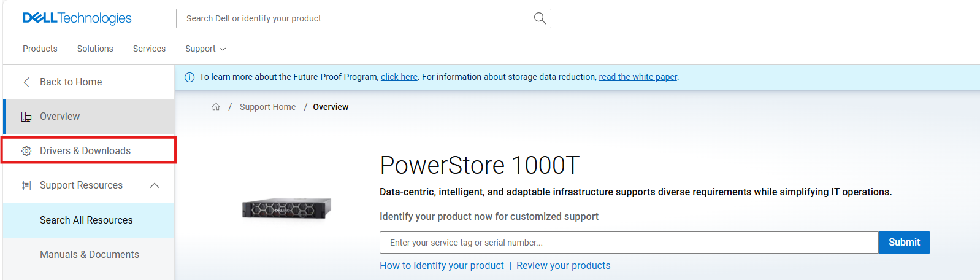Click Support Home breadcrumb
This screenshot has width=980, height=280.
click(267, 107)
